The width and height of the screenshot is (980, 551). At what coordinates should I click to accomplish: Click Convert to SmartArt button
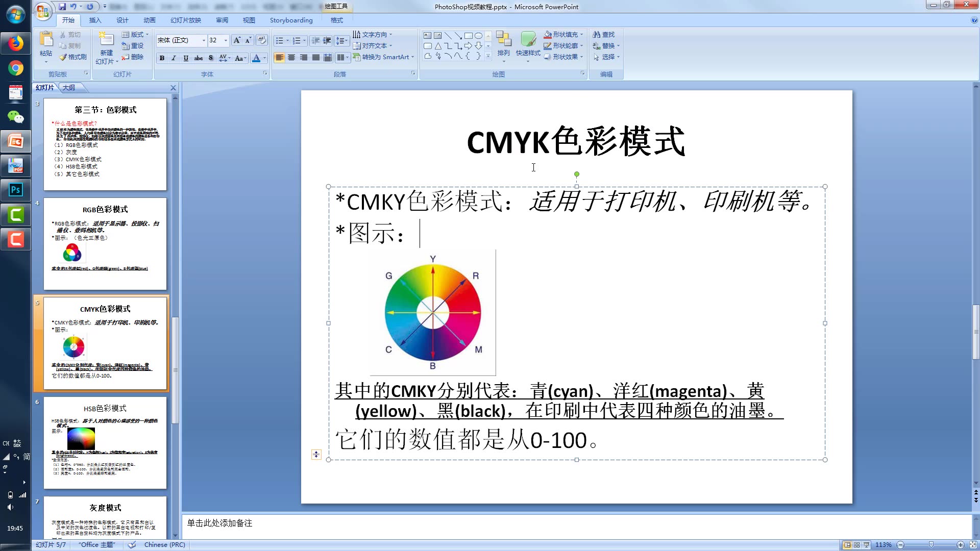point(383,57)
